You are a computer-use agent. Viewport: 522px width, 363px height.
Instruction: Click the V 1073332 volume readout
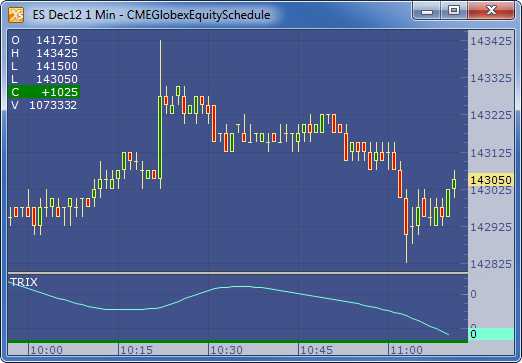point(44,105)
